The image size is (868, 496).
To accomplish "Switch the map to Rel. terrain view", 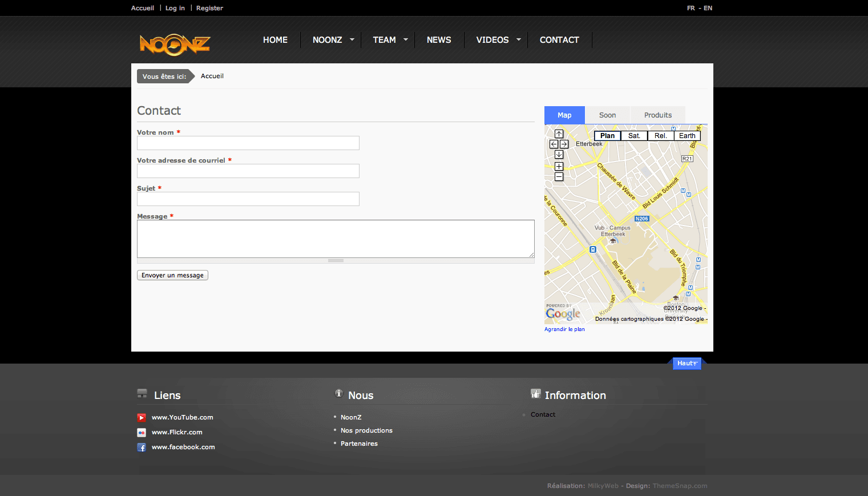I will pyautogui.click(x=660, y=136).
